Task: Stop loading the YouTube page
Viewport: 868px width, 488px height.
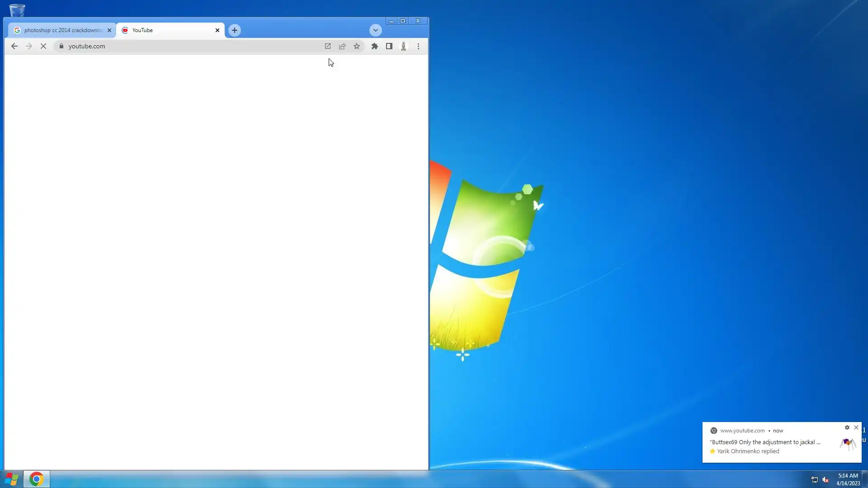Action: (43, 46)
